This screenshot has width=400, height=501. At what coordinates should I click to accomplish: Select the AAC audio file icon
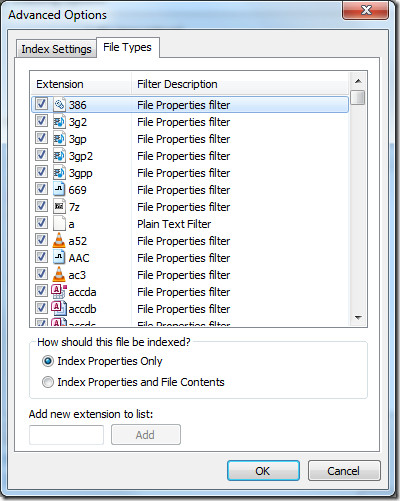click(x=59, y=258)
